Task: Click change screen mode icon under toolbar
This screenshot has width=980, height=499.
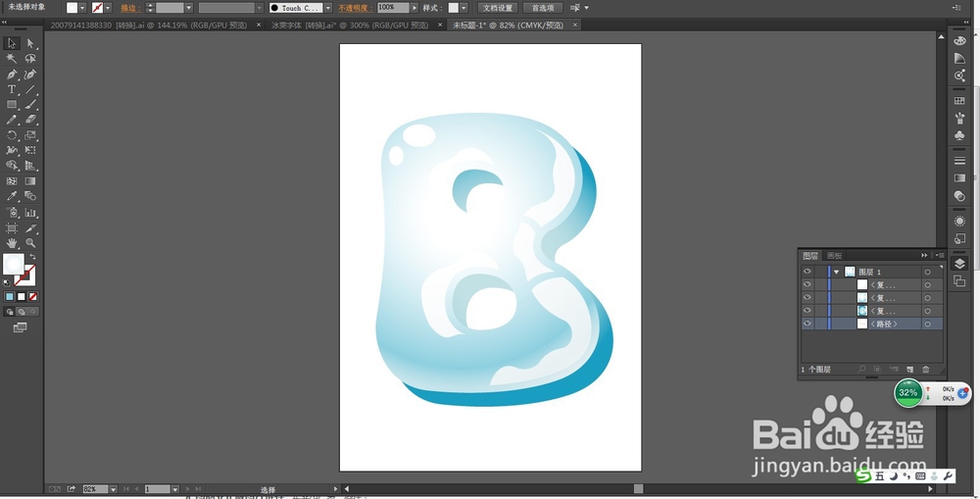Action: (20, 327)
